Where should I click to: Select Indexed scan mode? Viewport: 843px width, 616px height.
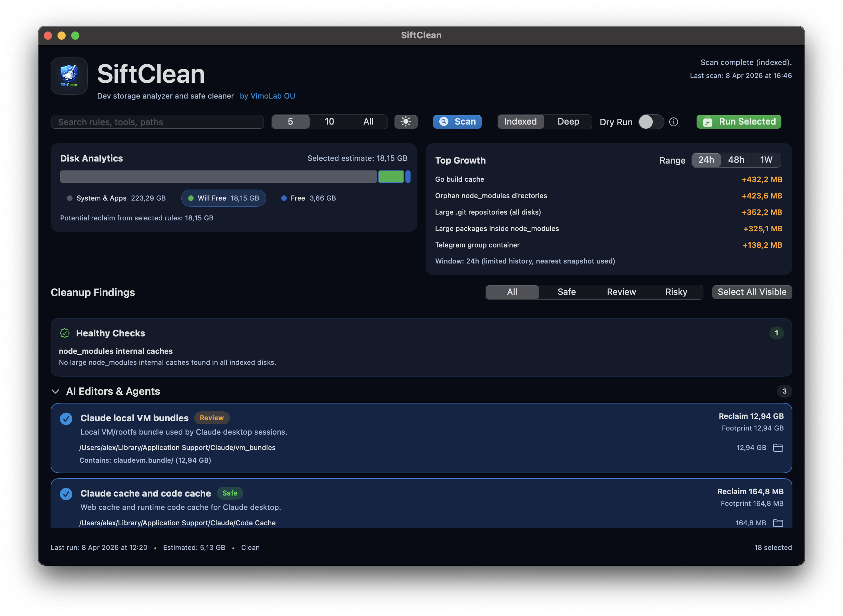click(x=521, y=121)
